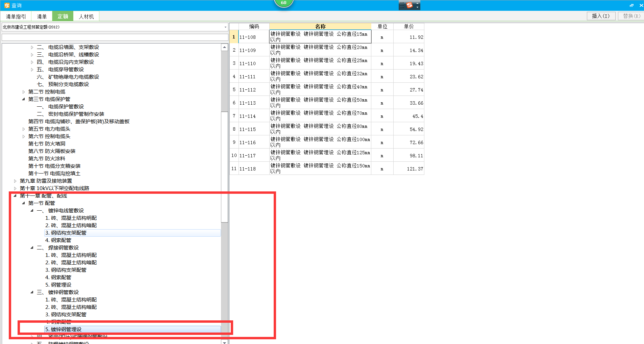This screenshot has width=644, height=344.
Task: Select row with code 11-108
Action: (x=327, y=37)
